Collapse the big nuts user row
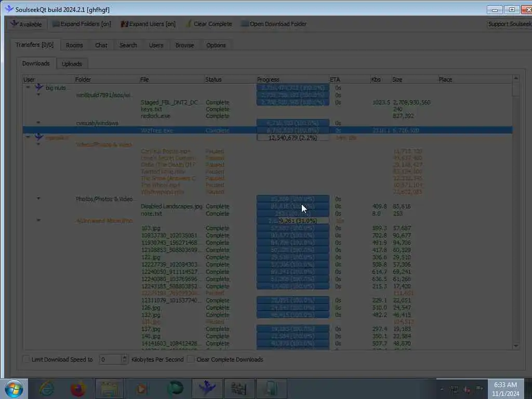This screenshot has width=532, height=399. [x=28, y=87]
